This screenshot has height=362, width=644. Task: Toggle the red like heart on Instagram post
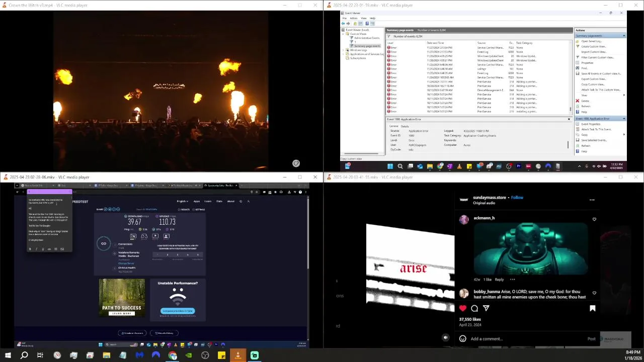[x=463, y=308]
